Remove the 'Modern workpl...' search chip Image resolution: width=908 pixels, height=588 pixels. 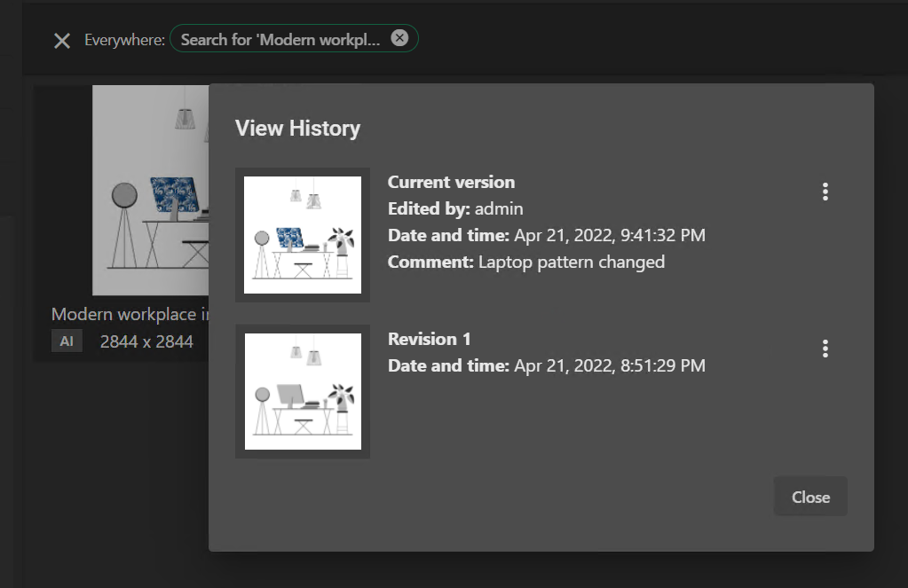click(399, 38)
